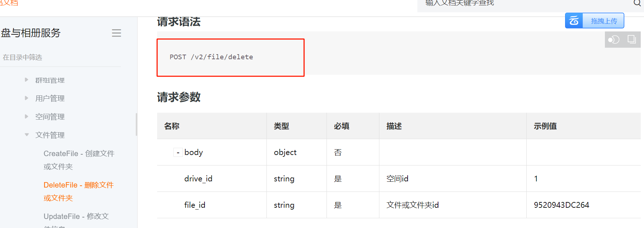Open the sidebar hamburger menu icon
This screenshot has width=644, height=228.
[116, 33]
